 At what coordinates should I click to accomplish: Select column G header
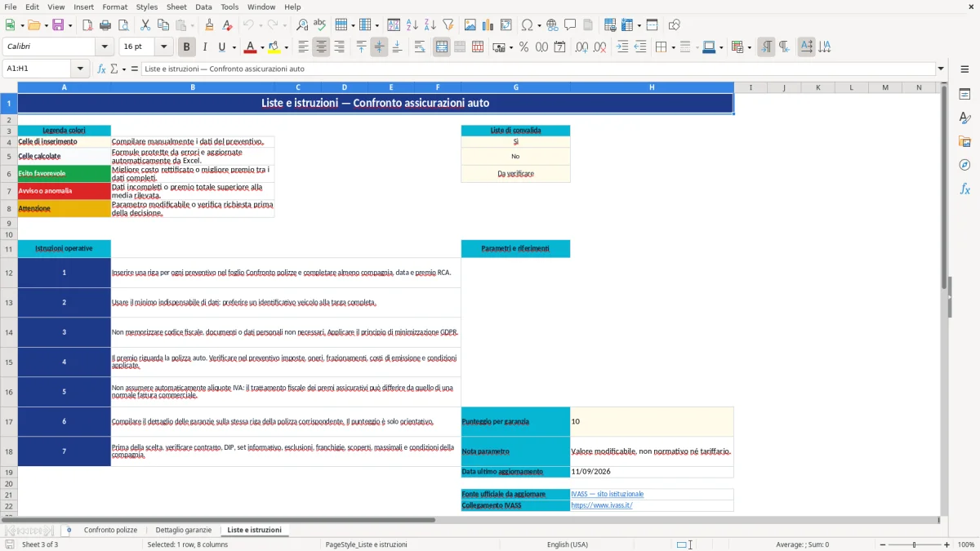(x=516, y=87)
